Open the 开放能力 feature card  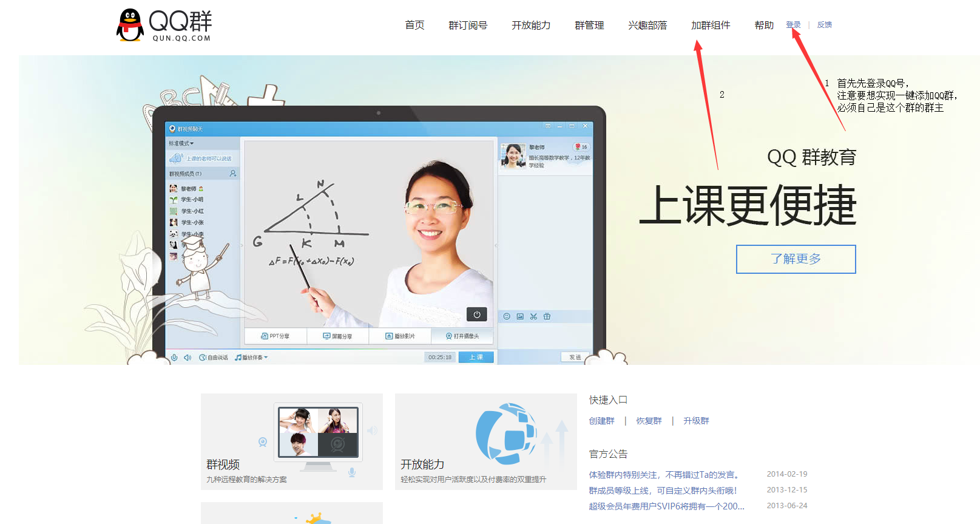(x=486, y=441)
